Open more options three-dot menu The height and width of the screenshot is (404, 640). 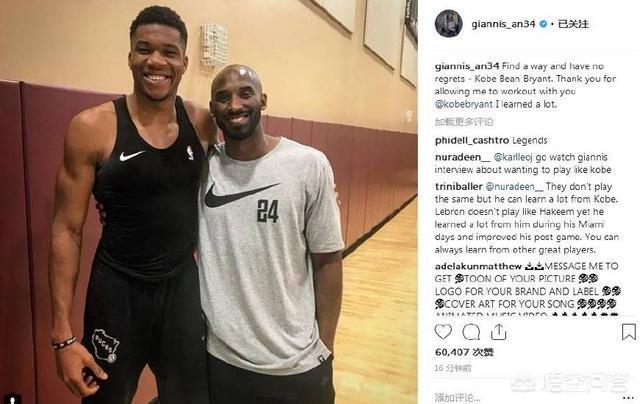[628, 397]
